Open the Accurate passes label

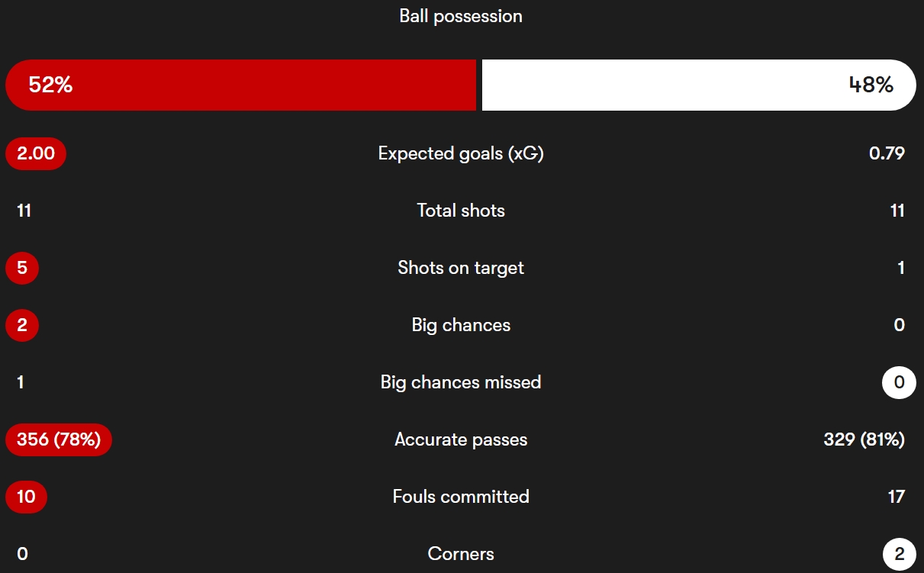tap(461, 439)
